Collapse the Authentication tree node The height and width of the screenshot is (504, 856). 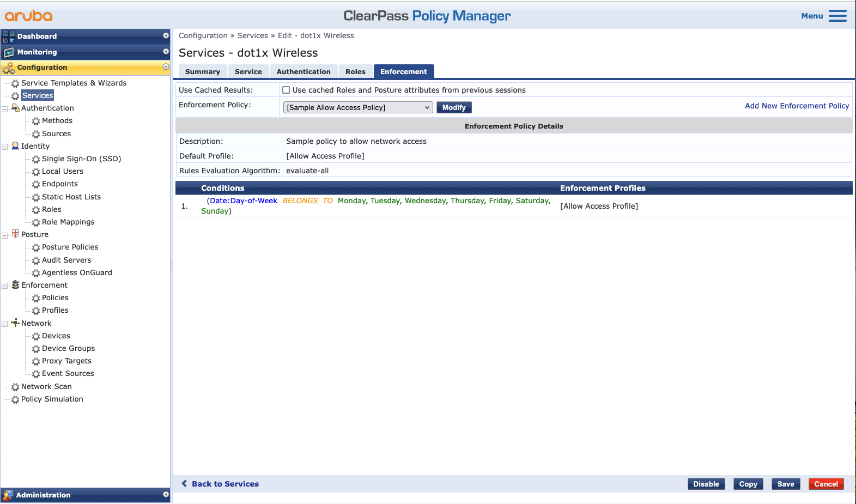point(5,109)
